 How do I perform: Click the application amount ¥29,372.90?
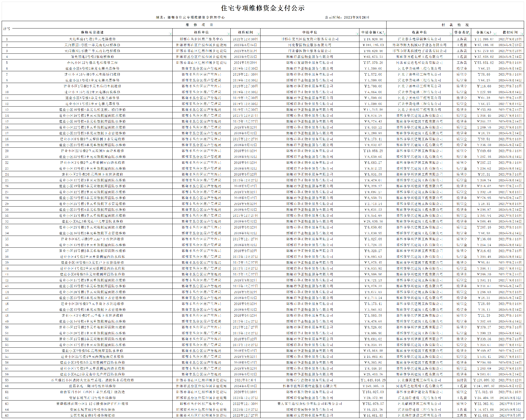[x=373, y=398]
